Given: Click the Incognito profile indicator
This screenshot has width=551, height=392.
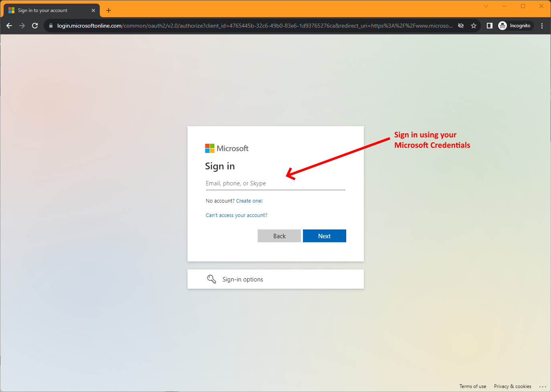Looking at the screenshot, I should 515,26.
